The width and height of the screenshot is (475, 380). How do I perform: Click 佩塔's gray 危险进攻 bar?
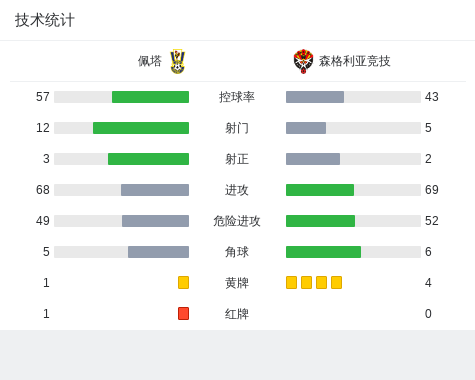click(x=155, y=221)
